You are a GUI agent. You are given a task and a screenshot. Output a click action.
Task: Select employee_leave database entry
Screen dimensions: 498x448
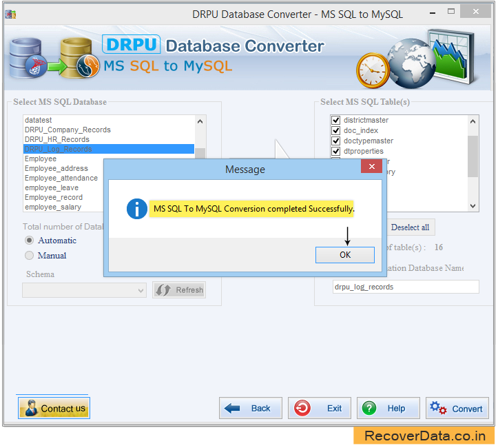pos(52,187)
